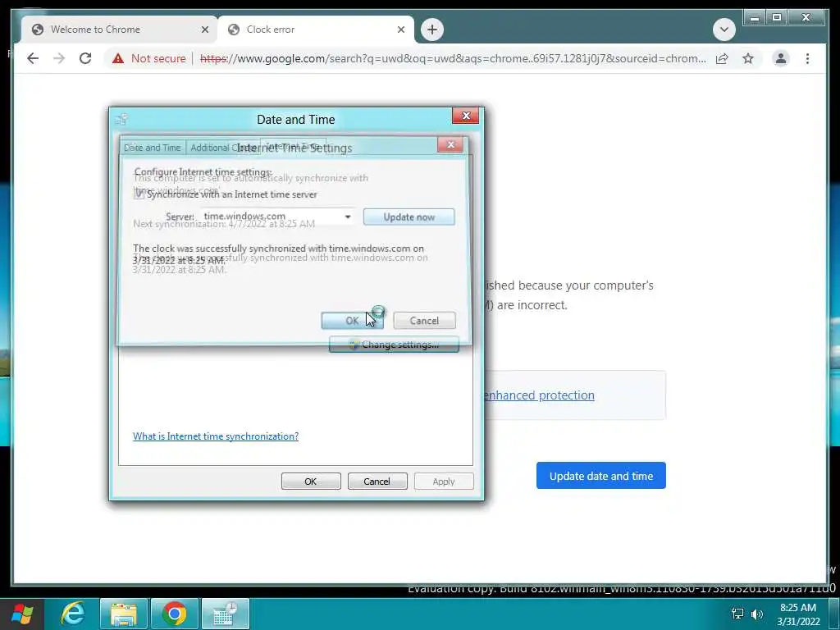Maximize the Chrome window
The image size is (840, 630).
777,18
